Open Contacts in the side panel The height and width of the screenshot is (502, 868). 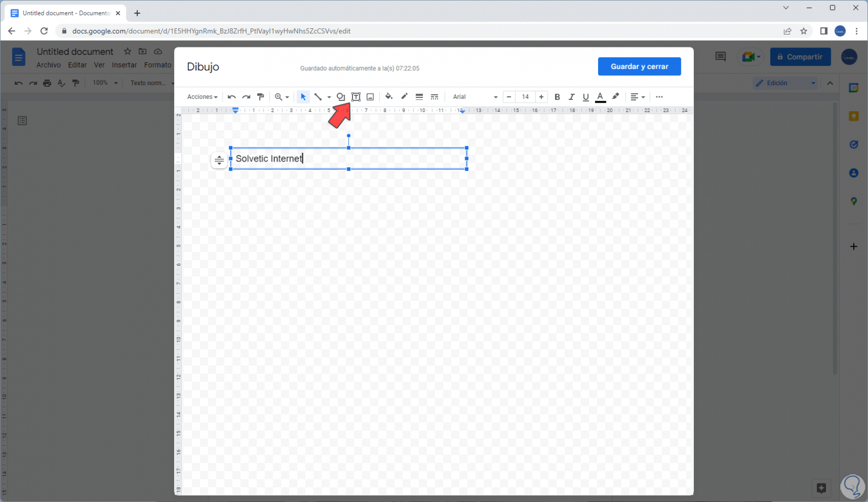pos(854,173)
